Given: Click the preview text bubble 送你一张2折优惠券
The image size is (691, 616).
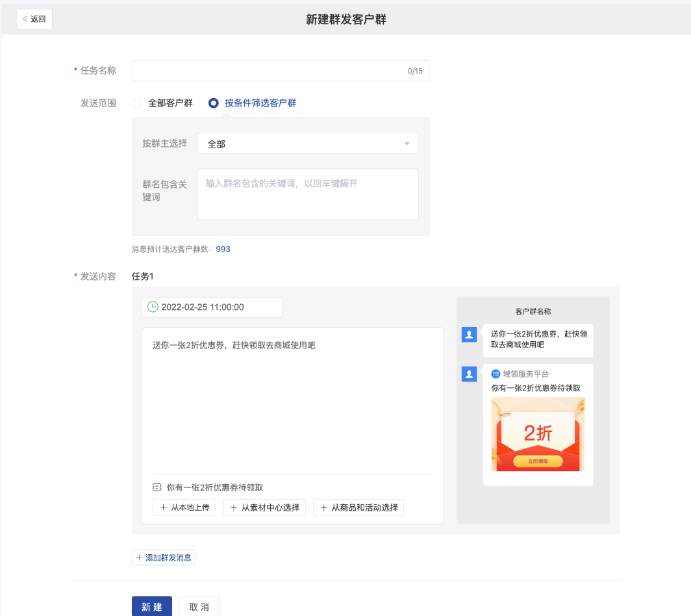Looking at the screenshot, I should 538,340.
